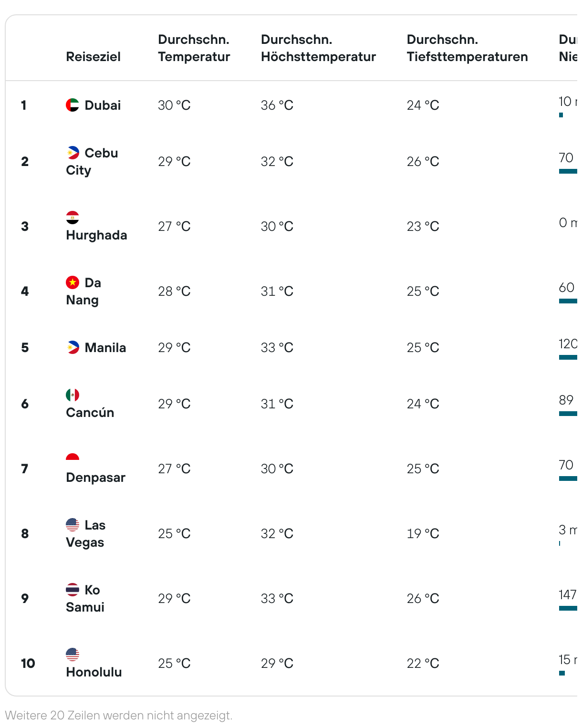
Task: Click the Philippines flag next to Cebu City
Action: (73, 153)
